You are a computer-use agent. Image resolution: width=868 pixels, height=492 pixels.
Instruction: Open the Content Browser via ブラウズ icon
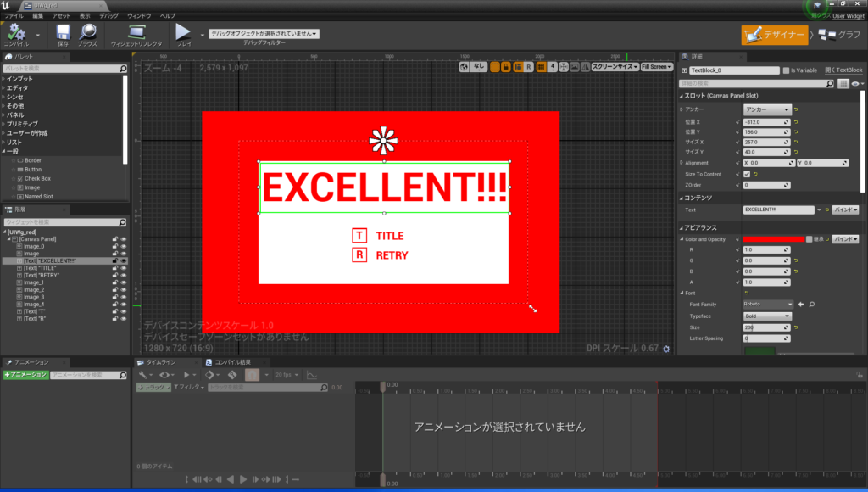click(87, 33)
